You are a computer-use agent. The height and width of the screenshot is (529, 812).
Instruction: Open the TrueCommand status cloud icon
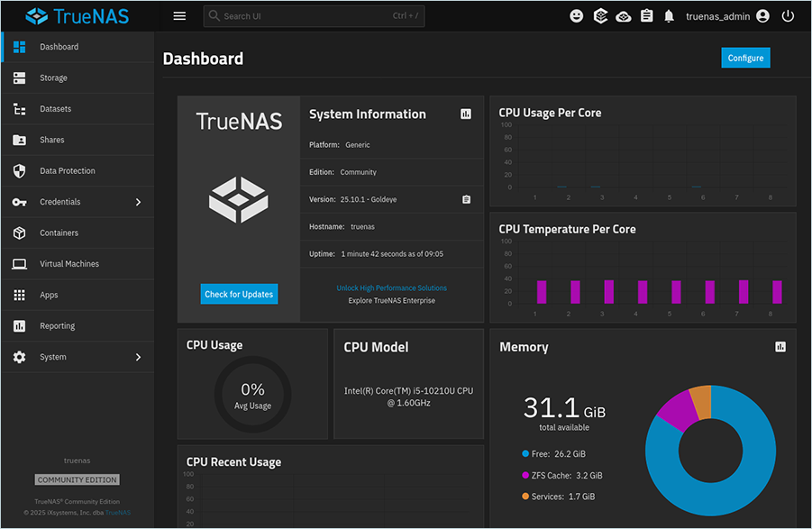[x=624, y=16]
